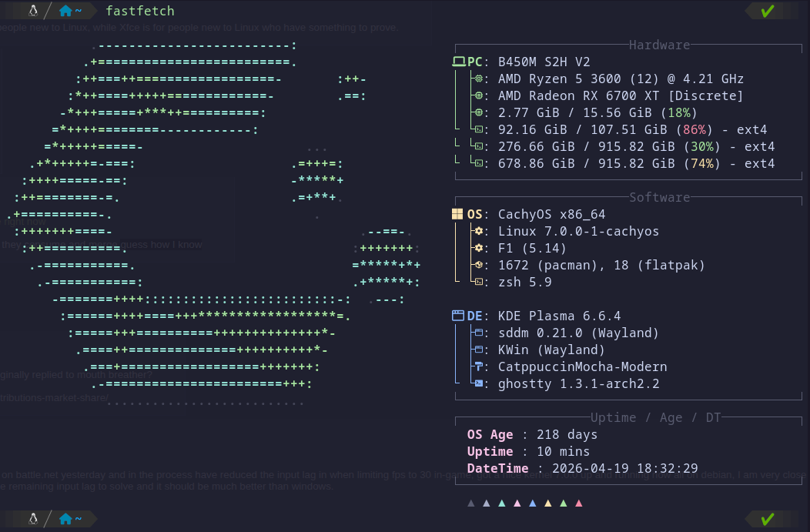Screen dimensions: 810x532
Task: Click 'zsh 5.9' shell text
Action: 525,282
